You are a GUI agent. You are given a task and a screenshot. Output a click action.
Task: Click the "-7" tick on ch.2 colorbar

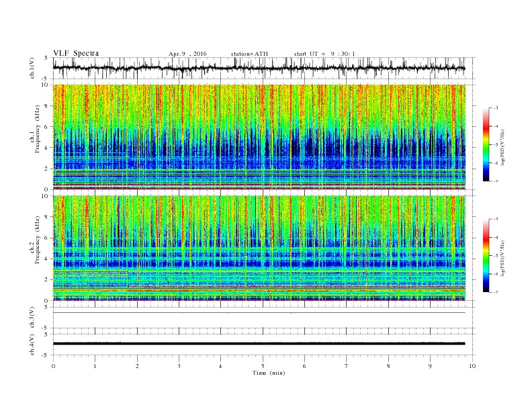[x=495, y=292]
